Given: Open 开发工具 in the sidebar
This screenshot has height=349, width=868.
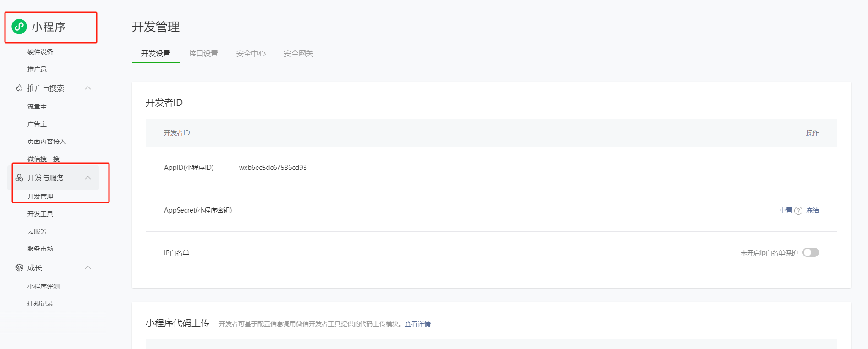Looking at the screenshot, I should 40,214.
